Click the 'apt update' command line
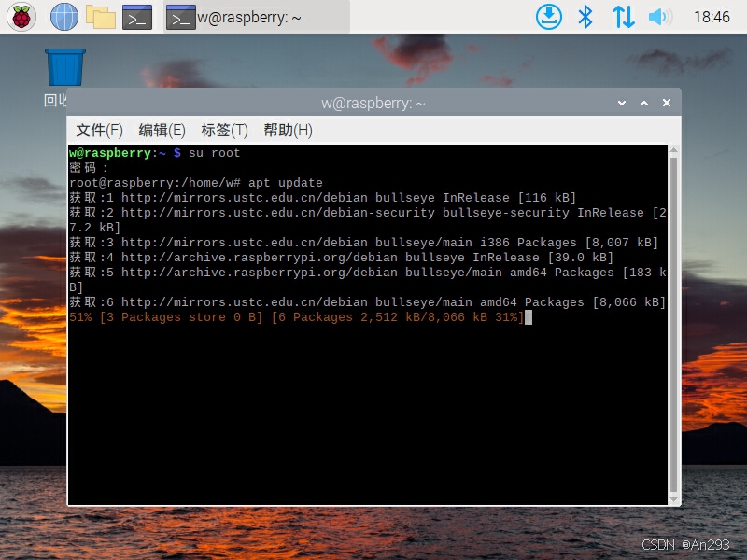Screen dimensions: 747x560 coord(196,183)
